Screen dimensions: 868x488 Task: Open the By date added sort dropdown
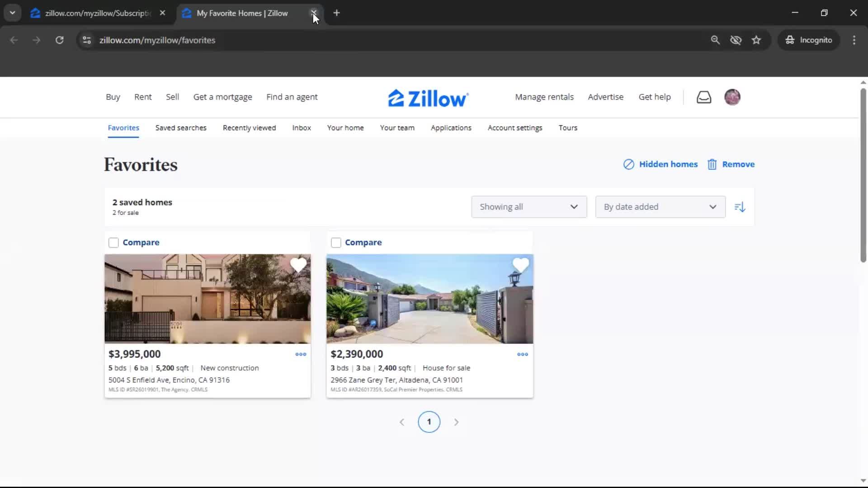660,207
